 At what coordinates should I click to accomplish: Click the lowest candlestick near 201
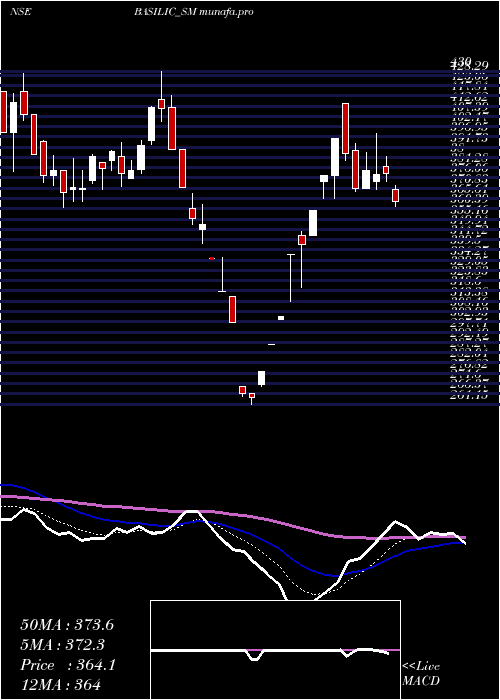tap(252, 397)
